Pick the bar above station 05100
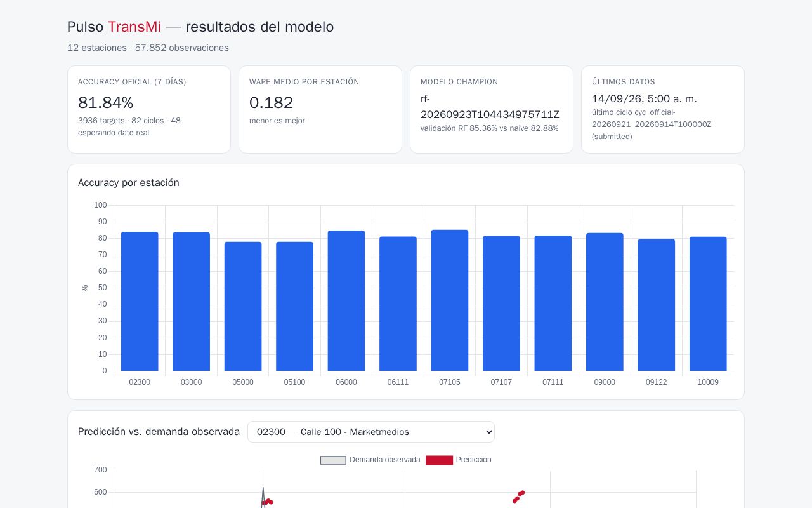The width and height of the screenshot is (812, 508). pos(294,306)
